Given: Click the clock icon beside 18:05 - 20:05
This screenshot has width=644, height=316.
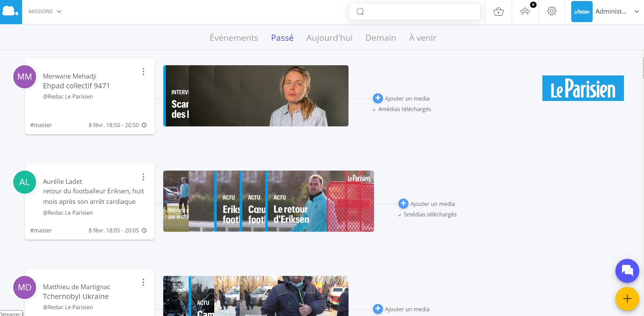Looking at the screenshot, I should pyautogui.click(x=144, y=230).
